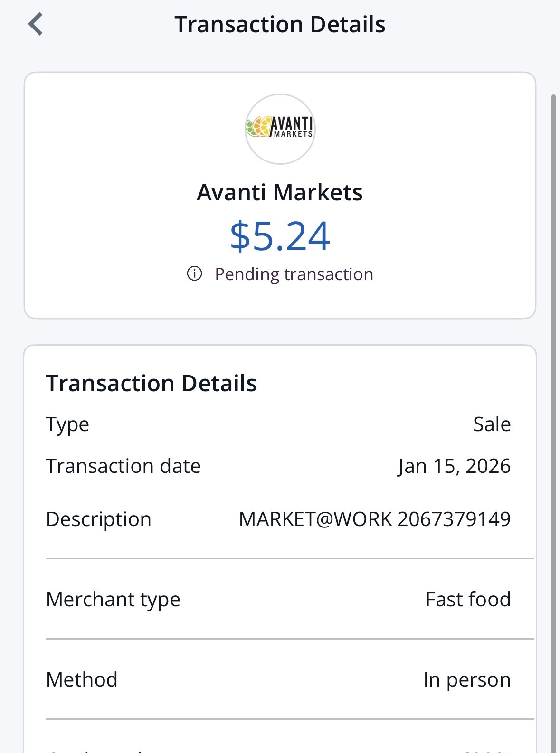Select the Sale type value
The width and height of the screenshot is (560, 753).
tap(492, 424)
